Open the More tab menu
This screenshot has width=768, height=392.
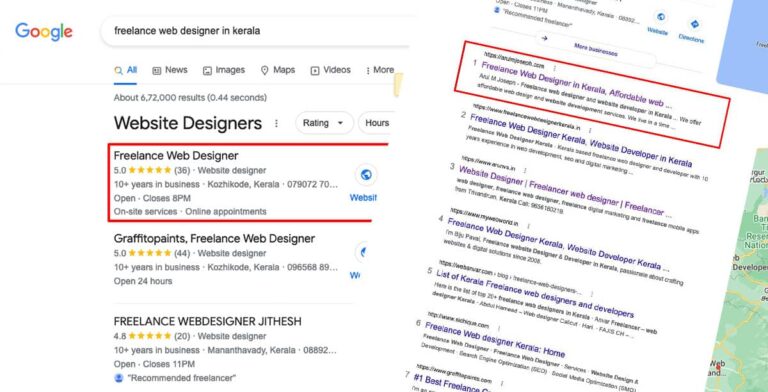[380, 70]
